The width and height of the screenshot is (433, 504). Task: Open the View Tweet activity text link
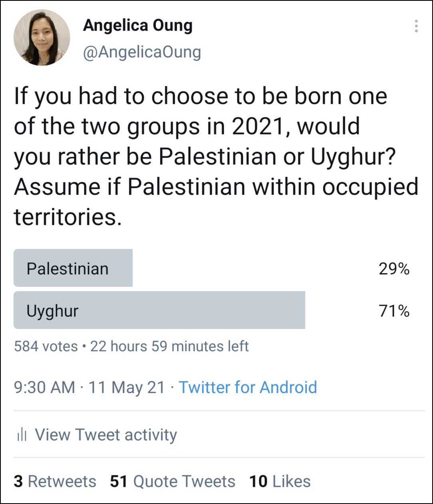(106, 435)
